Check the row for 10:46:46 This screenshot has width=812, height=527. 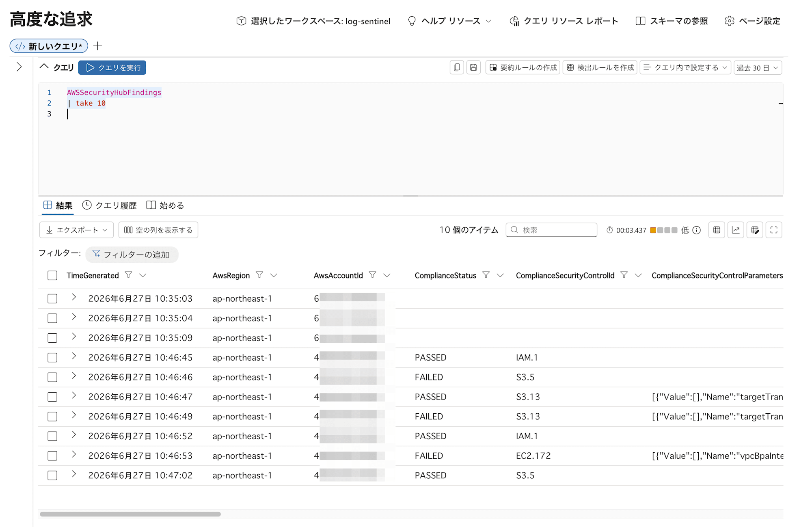point(52,377)
